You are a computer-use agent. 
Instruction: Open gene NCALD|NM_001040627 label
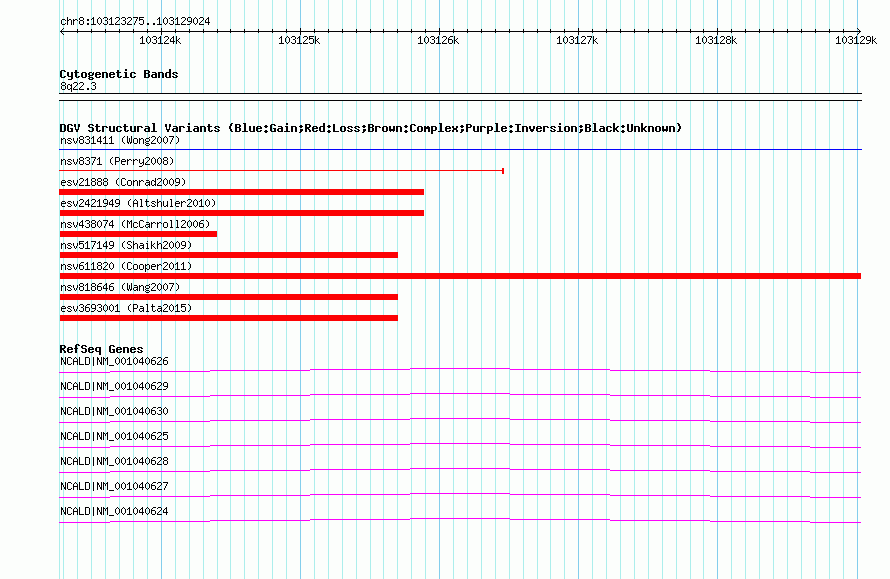point(114,486)
